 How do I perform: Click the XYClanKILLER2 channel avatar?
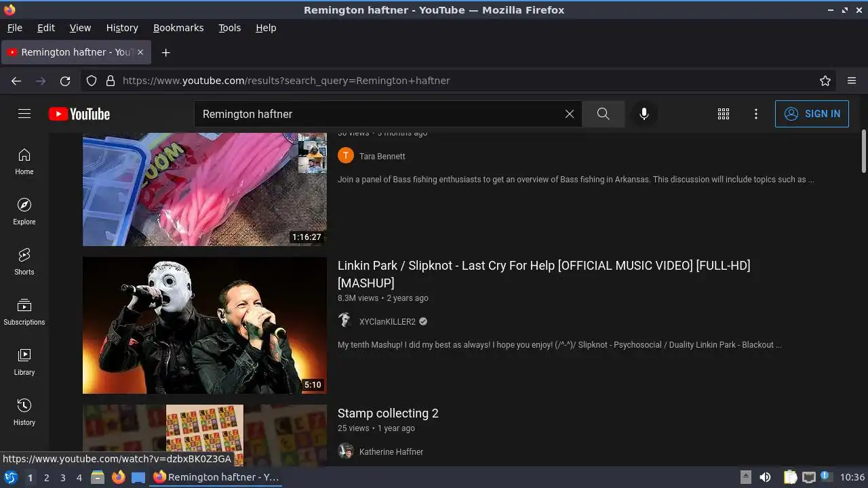(x=346, y=321)
